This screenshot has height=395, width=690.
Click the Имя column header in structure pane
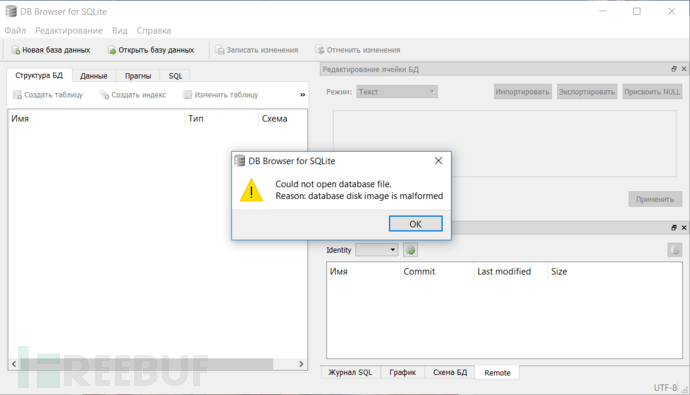[x=96, y=119]
